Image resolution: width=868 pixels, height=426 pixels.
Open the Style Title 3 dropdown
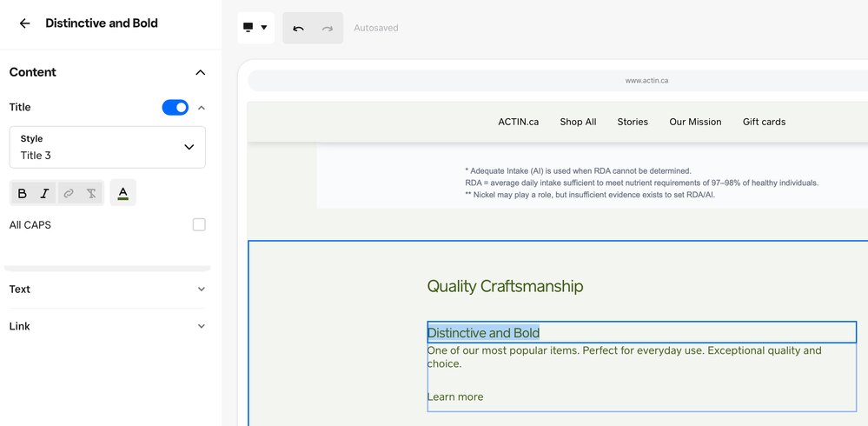(108, 147)
